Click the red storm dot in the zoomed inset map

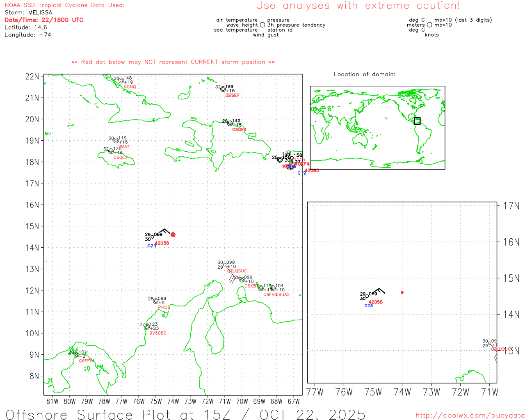pyautogui.click(x=402, y=292)
